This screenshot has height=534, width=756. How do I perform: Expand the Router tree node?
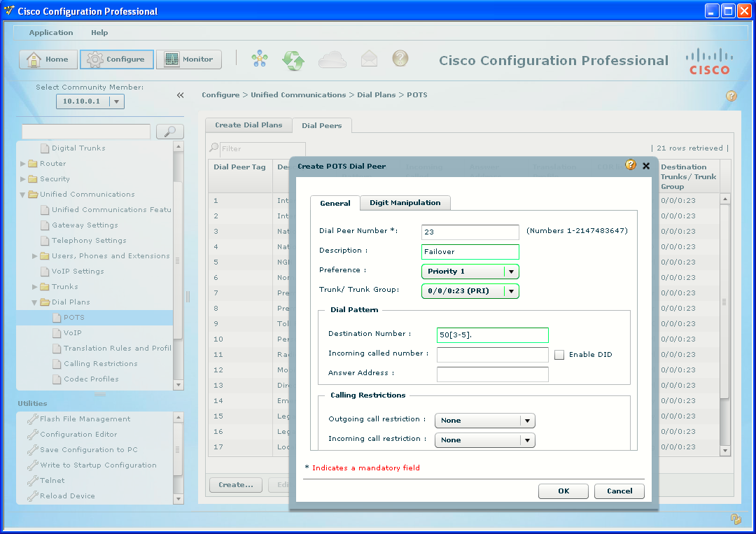click(22, 164)
